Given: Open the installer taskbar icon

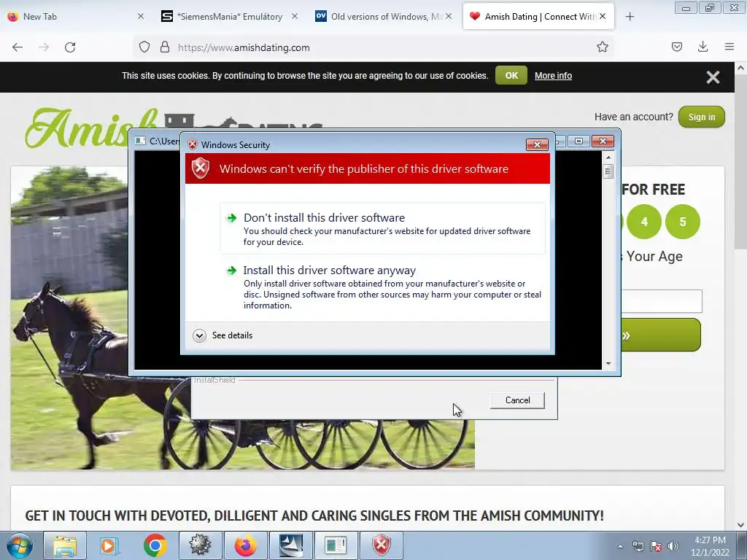Looking at the screenshot, I should (290, 545).
